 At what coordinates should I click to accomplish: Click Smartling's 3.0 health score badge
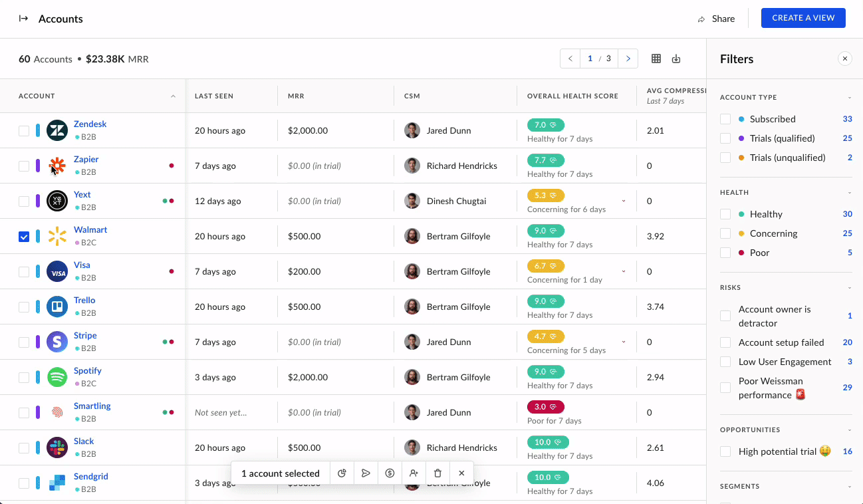(x=546, y=407)
